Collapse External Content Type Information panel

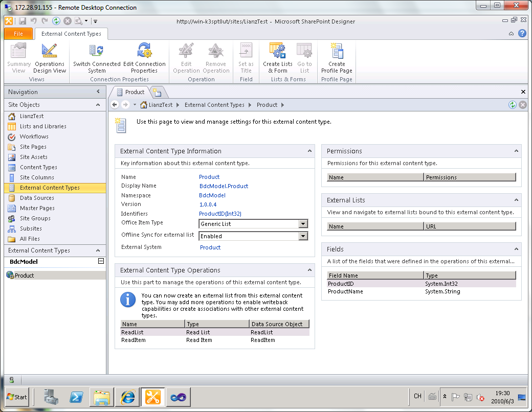[309, 151]
